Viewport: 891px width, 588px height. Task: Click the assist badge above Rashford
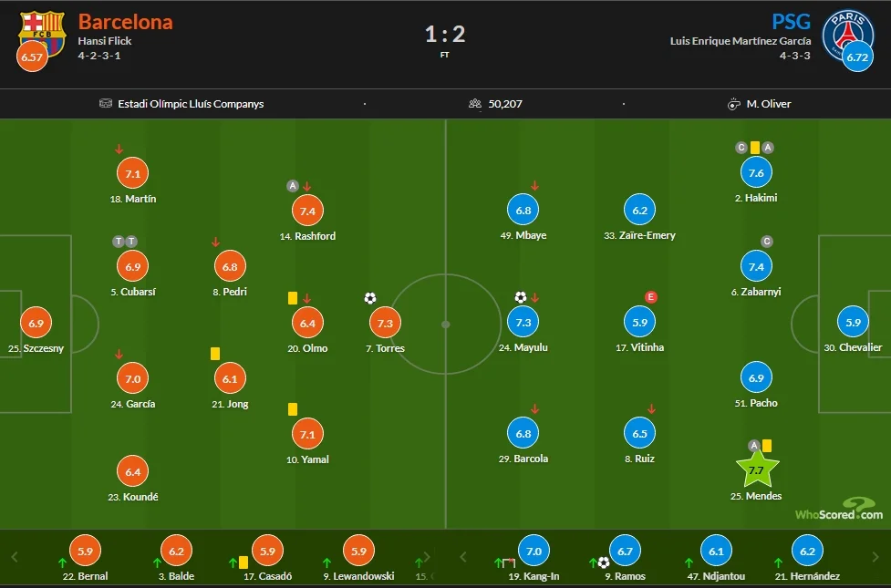click(x=293, y=186)
